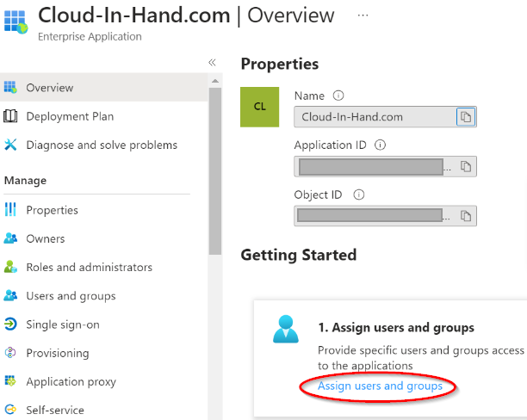This screenshot has width=527, height=420.
Task: Click the enterprise application grid icon in header
Action: 15,22
